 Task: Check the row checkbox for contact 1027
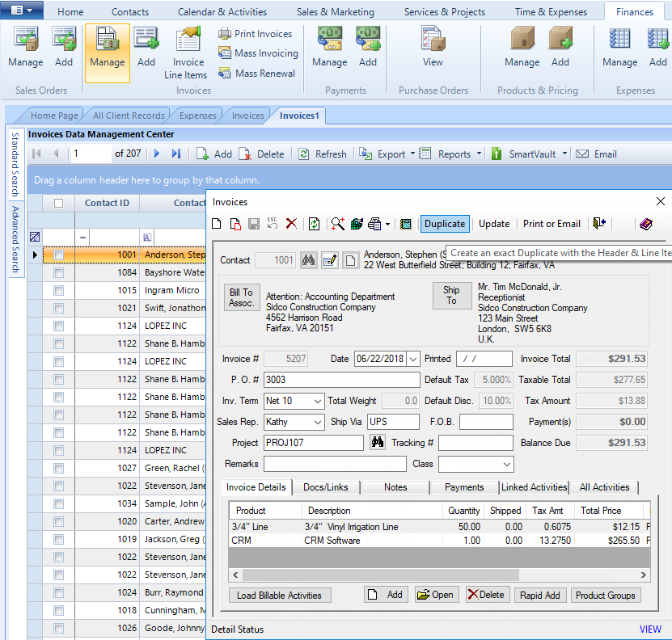tap(59, 468)
